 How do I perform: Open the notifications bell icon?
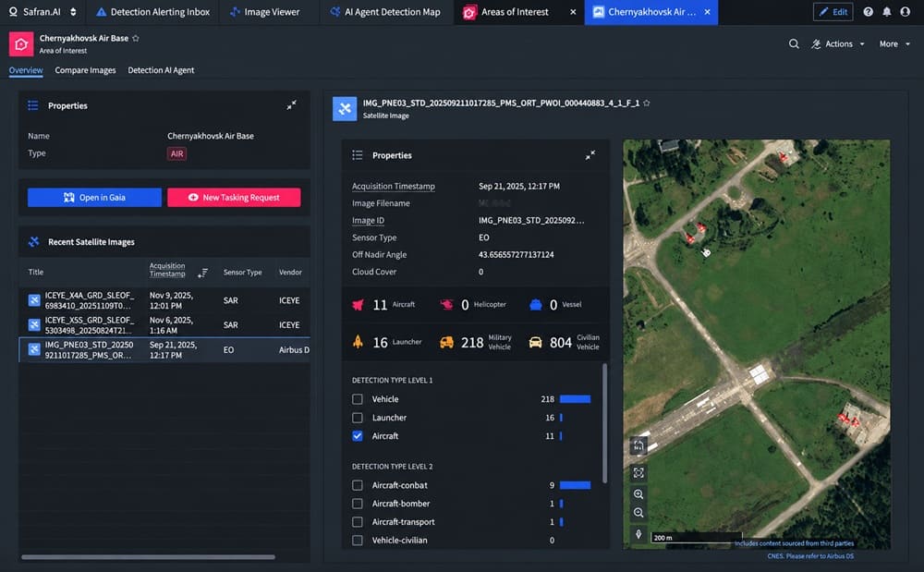click(x=887, y=12)
